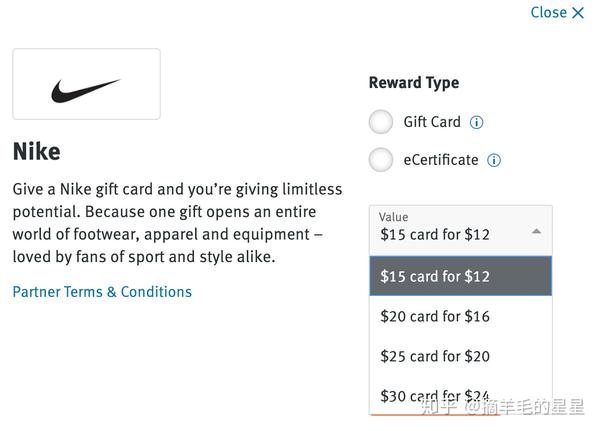The height and width of the screenshot is (431, 600).
Task: Click the Gift Card label text
Action: click(x=432, y=122)
